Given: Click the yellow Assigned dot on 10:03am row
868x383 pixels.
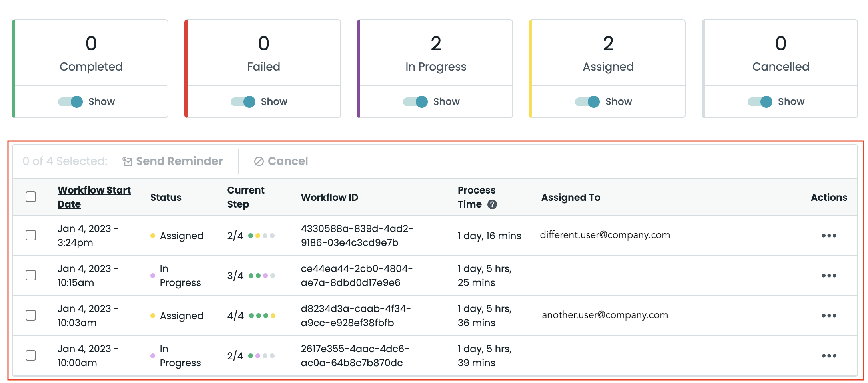Looking at the screenshot, I should tap(153, 316).
